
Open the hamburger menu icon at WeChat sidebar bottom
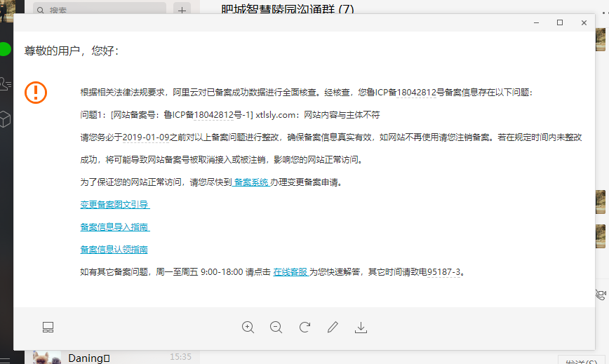(x=5, y=361)
